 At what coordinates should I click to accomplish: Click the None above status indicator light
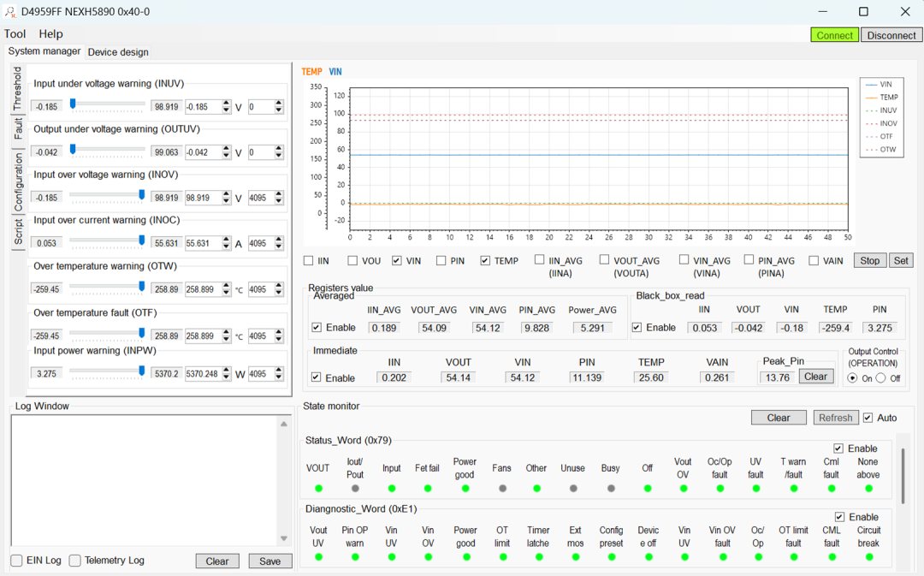click(868, 488)
